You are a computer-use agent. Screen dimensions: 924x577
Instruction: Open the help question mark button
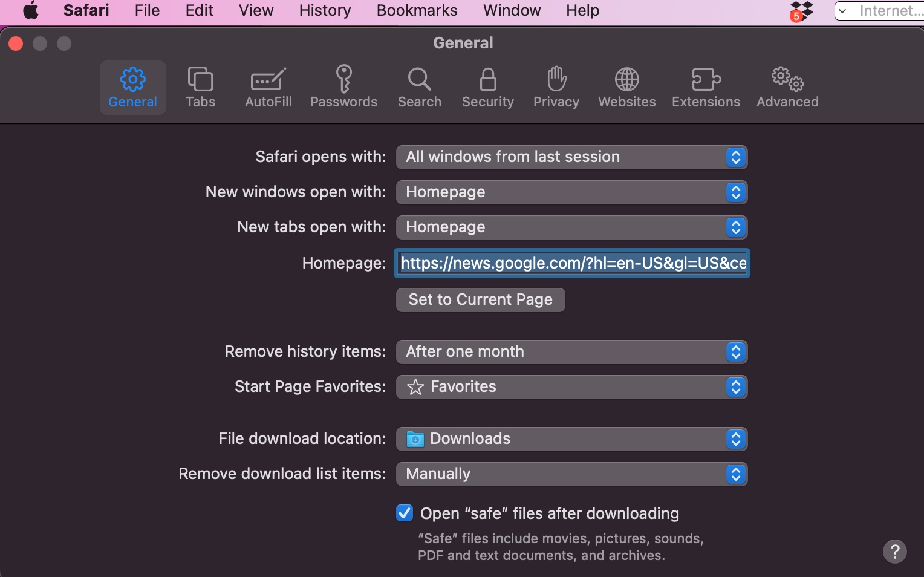pos(894,552)
